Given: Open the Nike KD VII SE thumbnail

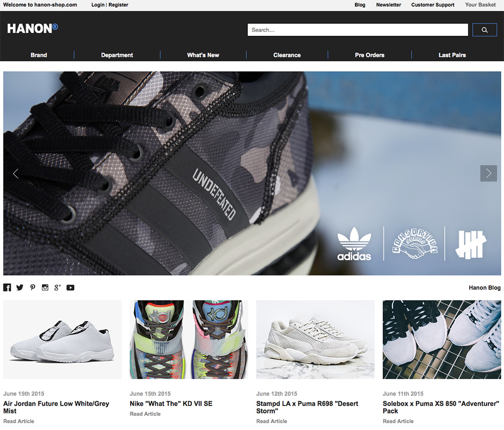Looking at the screenshot, I should (188, 339).
